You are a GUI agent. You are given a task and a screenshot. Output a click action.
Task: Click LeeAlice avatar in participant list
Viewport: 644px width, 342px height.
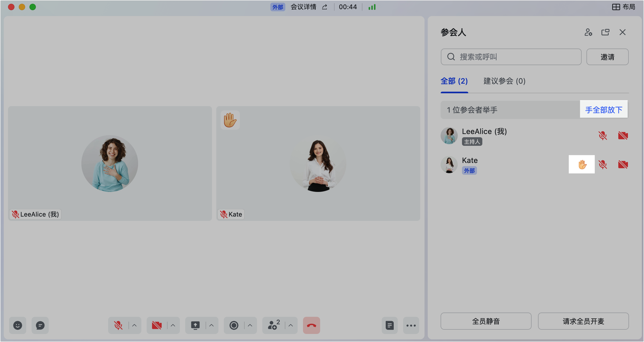(449, 136)
